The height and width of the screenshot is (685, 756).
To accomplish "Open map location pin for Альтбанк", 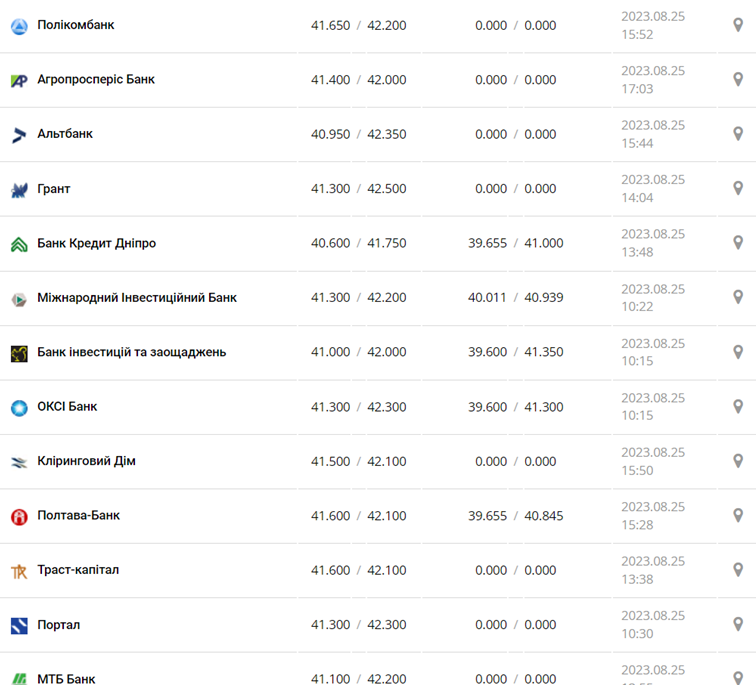I will click(738, 134).
